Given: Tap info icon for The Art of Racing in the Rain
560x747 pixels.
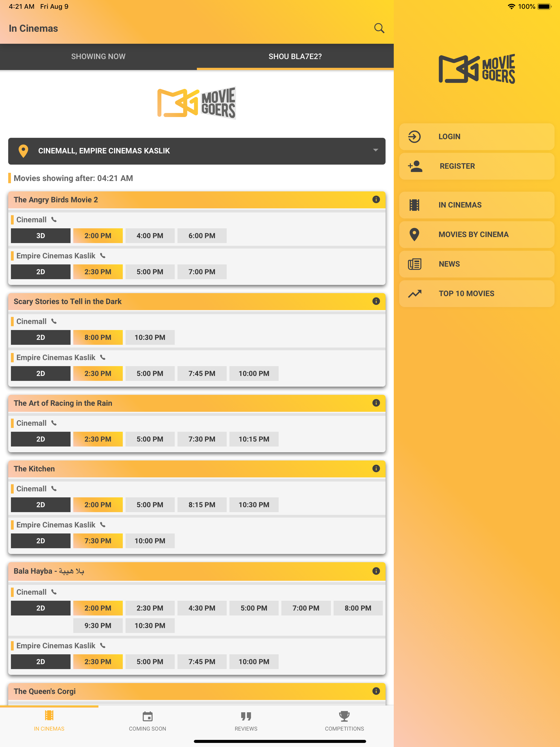Looking at the screenshot, I should 376,403.
